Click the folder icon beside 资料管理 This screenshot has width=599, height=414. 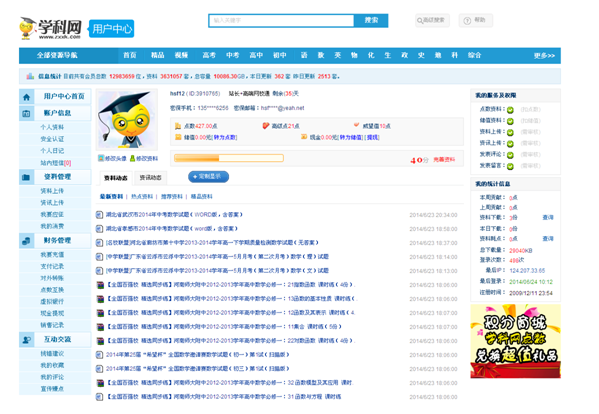[x=26, y=177]
